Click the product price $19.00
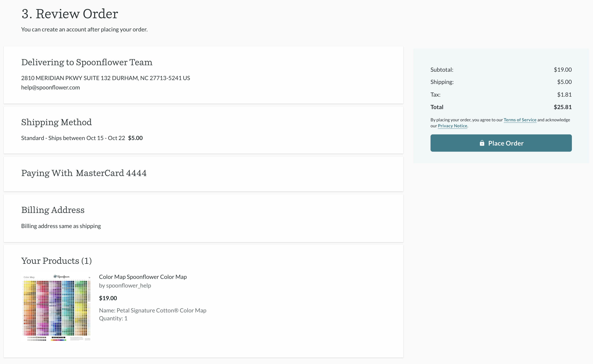 click(x=108, y=298)
